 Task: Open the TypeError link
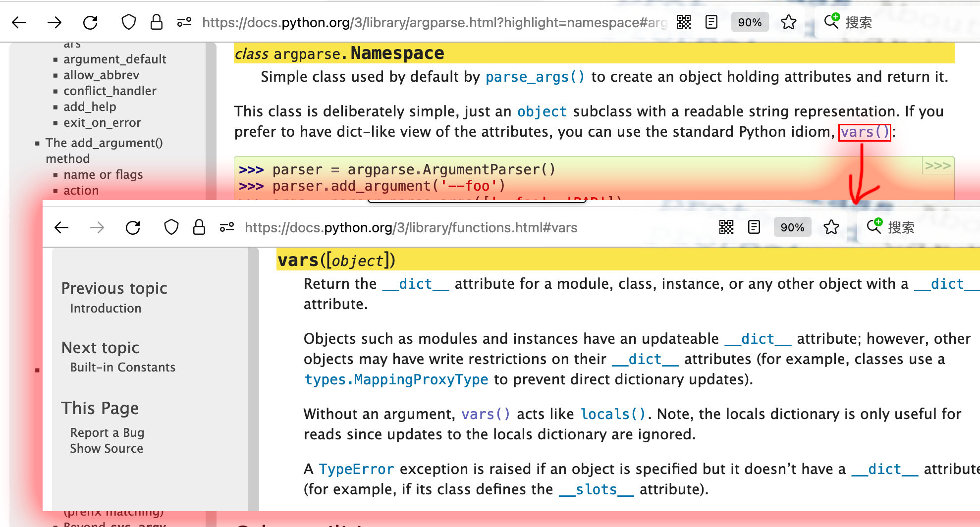[356, 469]
